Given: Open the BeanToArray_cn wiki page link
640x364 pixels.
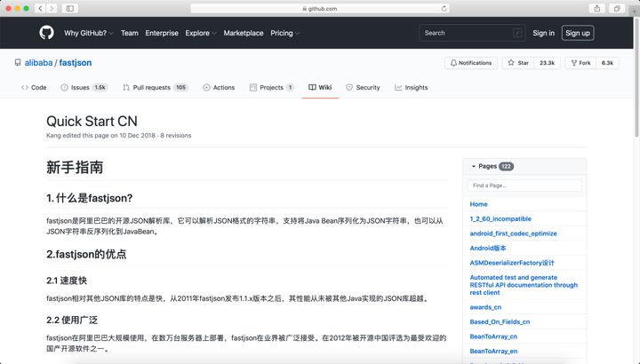Looking at the screenshot, I should 493,336.
